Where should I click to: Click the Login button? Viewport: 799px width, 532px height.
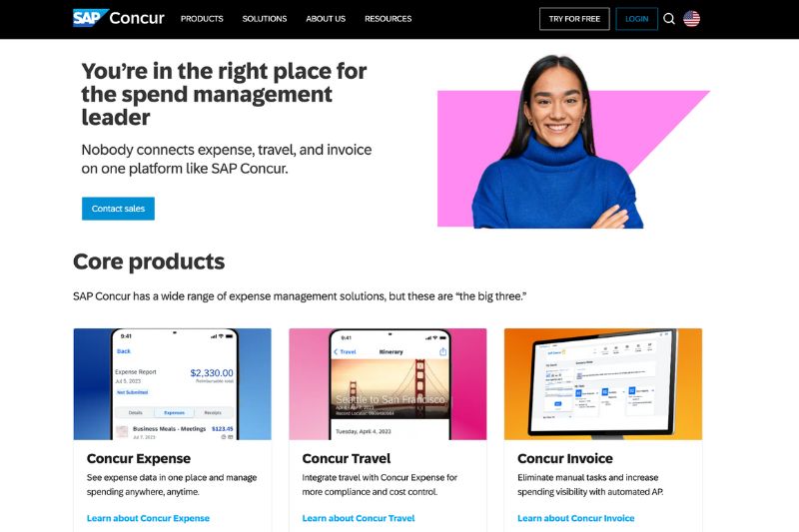[x=636, y=19]
